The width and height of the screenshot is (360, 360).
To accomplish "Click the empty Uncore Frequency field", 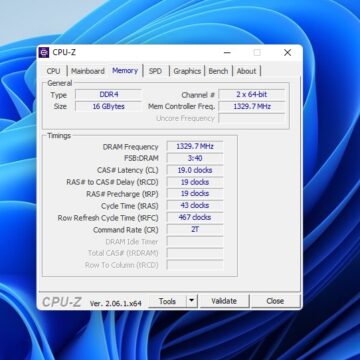I will tap(252, 118).
